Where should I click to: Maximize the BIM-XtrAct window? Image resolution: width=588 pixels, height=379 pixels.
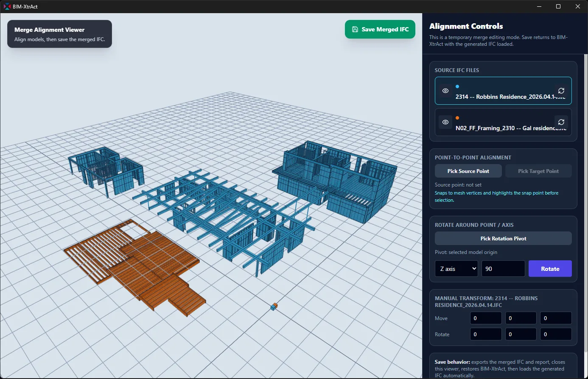[x=558, y=6]
